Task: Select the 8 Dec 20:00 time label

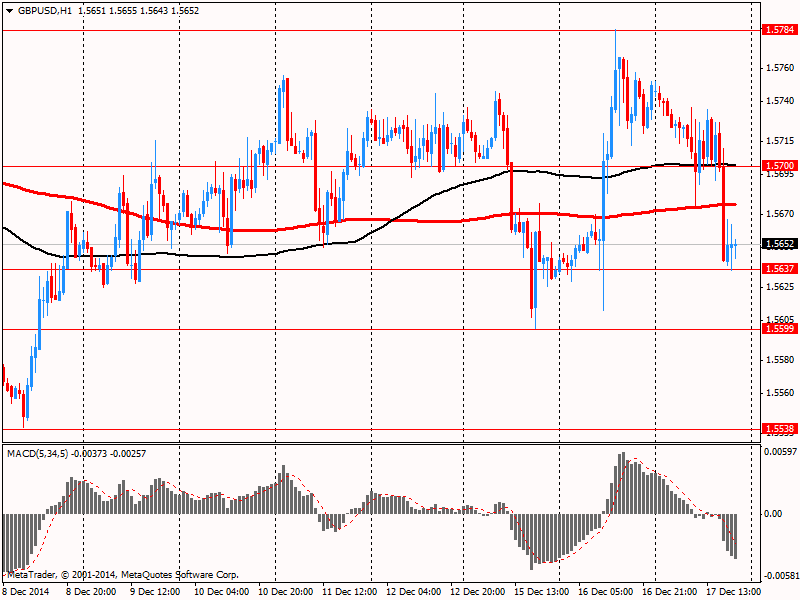Action: (91, 591)
